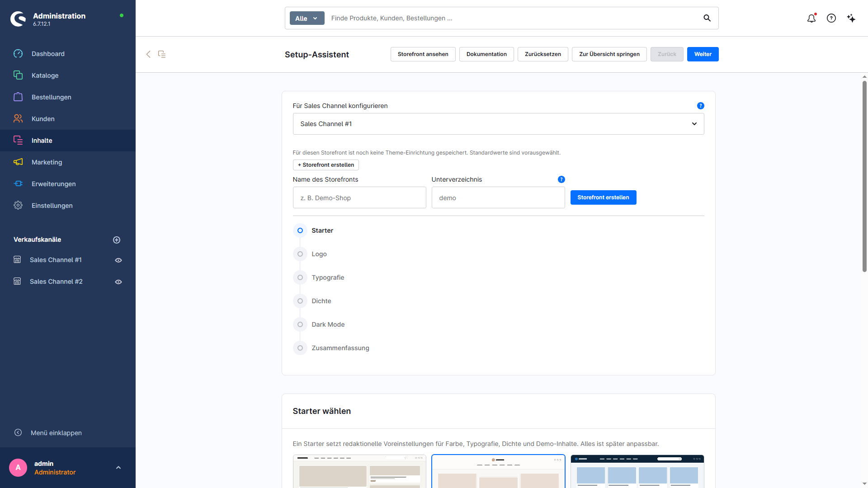Go back using the left chevron arrow
The width and height of the screenshot is (868, 488).
coord(148,54)
